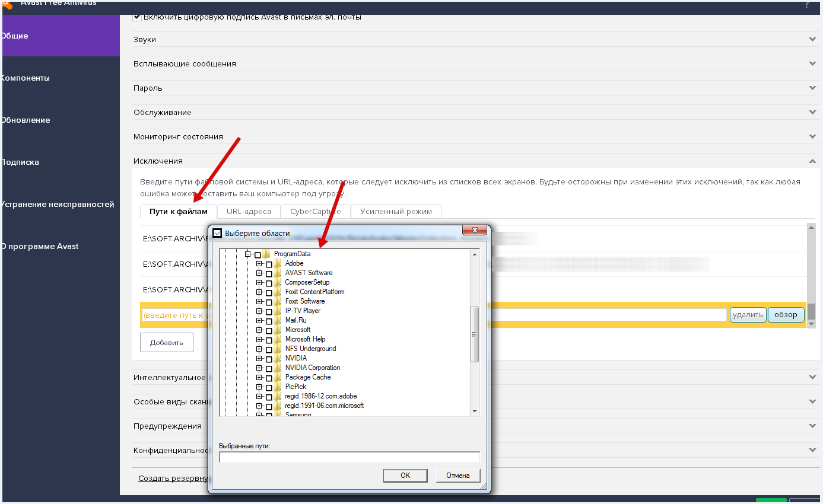Click the folder tree scroll-down arrow
Image resolution: width=823 pixels, height=504 pixels.
click(x=474, y=411)
